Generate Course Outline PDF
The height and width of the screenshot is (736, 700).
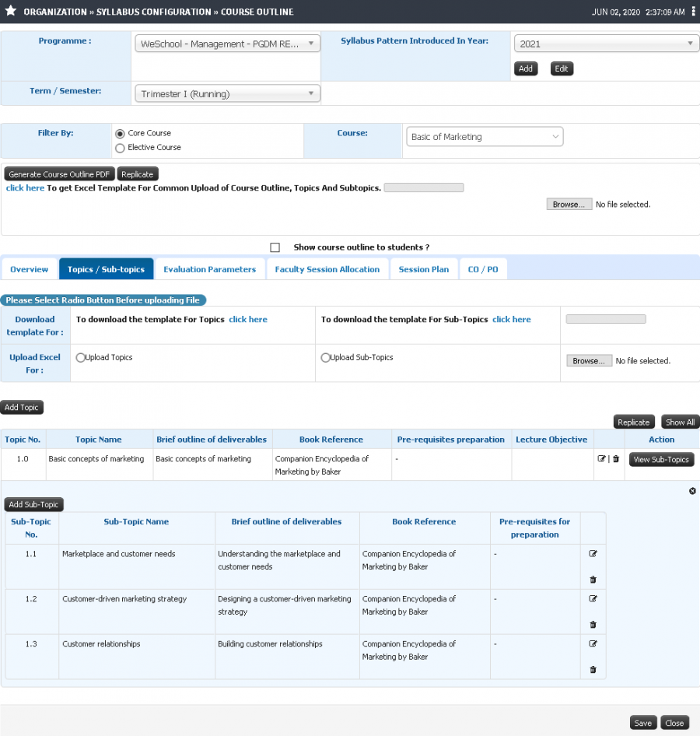[x=59, y=174]
